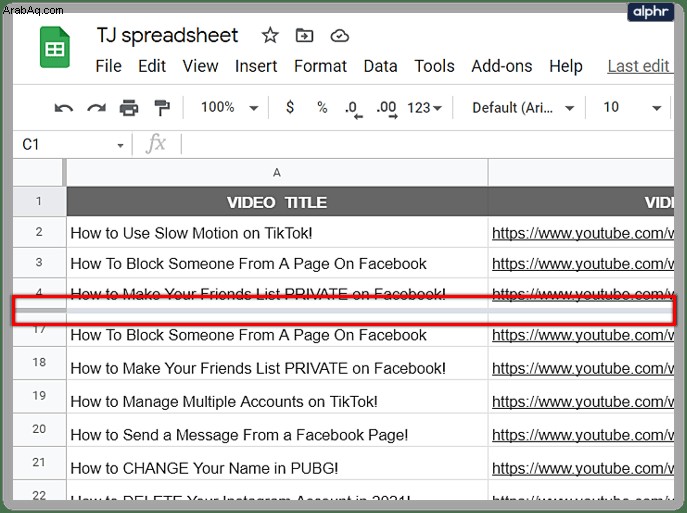687x513 pixels.
Task: Open the Last edit history link
Action: point(639,66)
